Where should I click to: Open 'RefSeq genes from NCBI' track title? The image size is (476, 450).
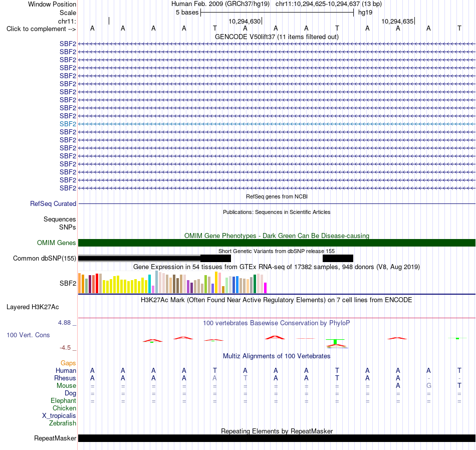(277, 196)
